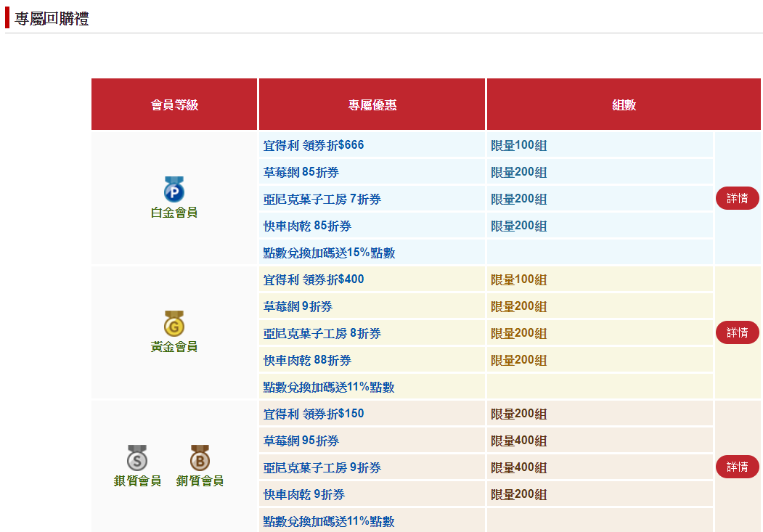Select 快車肉乾 85折券 offer
The width and height of the screenshot is (763, 532).
(307, 226)
